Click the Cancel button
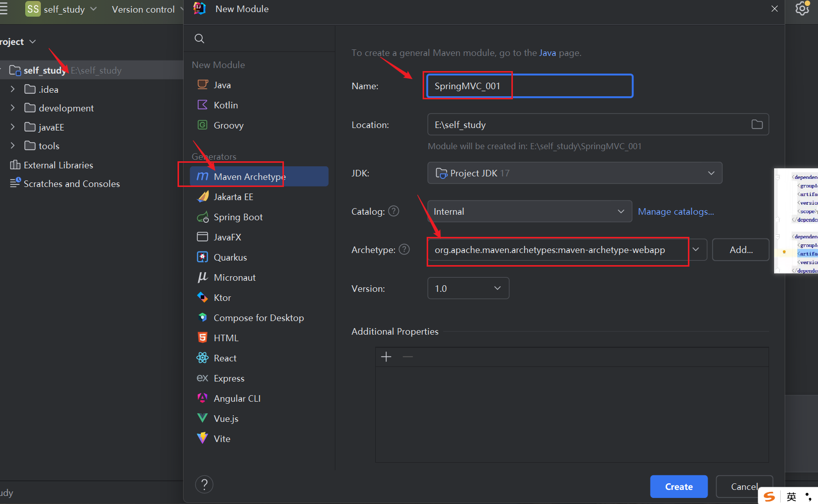Image resolution: width=818 pixels, height=504 pixels. coord(744,487)
